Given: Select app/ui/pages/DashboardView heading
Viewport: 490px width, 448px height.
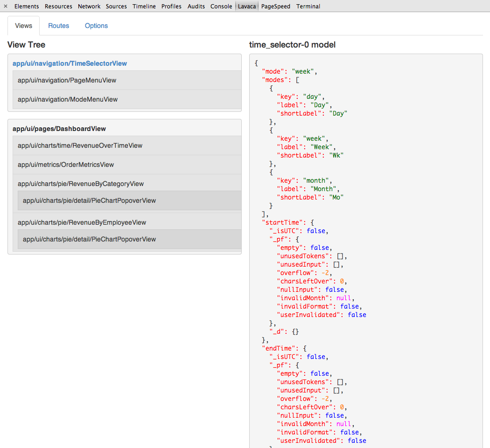Looking at the screenshot, I should 59,129.
